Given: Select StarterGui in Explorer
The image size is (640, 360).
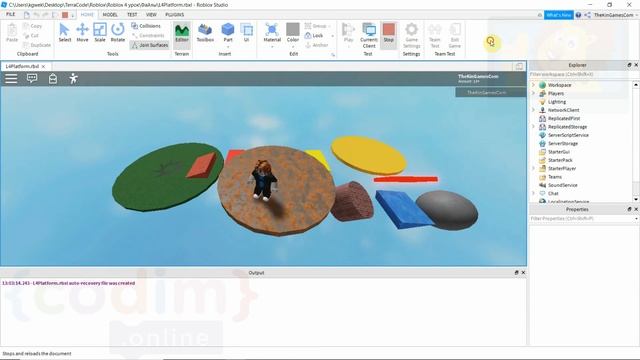Looking at the screenshot, I should click(x=559, y=151).
